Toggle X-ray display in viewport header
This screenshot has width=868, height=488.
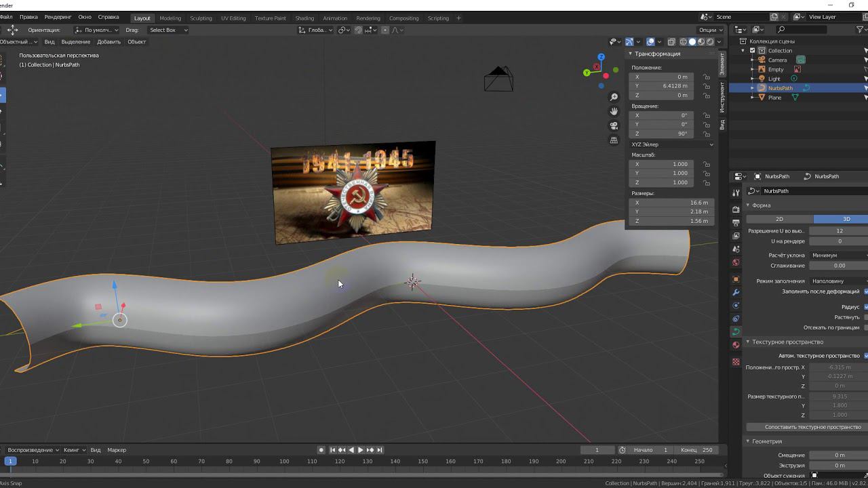(x=671, y=42)
